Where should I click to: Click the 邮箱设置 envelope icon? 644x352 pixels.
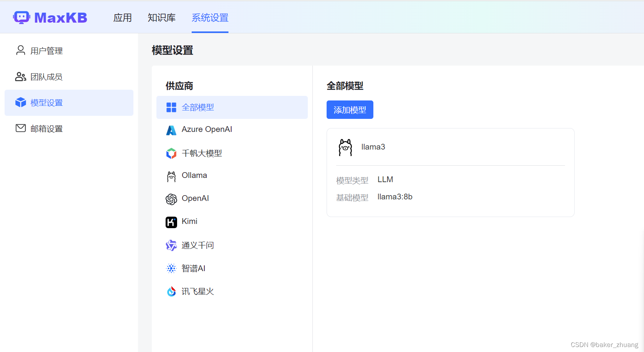20,128
